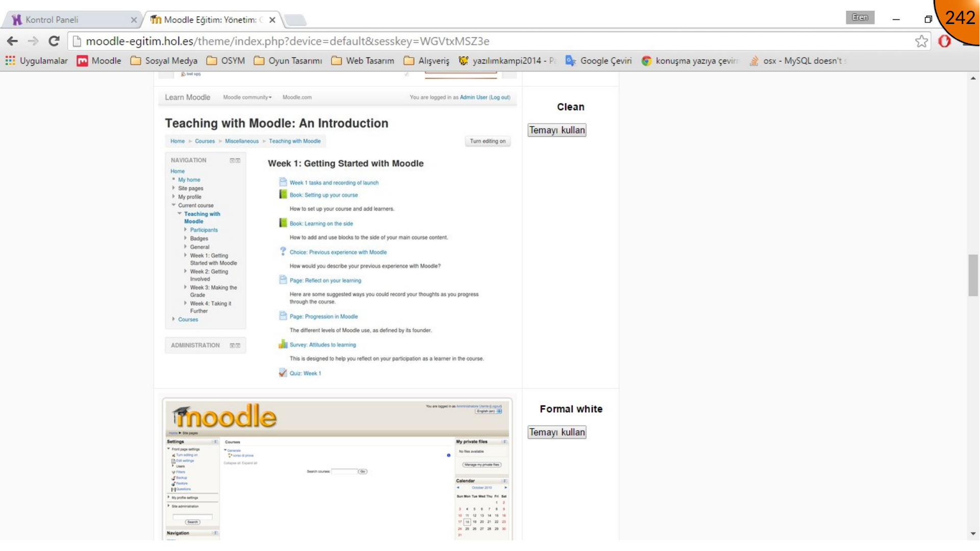Open Uygulamalar apps grid icon
The height and width of the screenshot is (551, 980).
coord(10,61)
